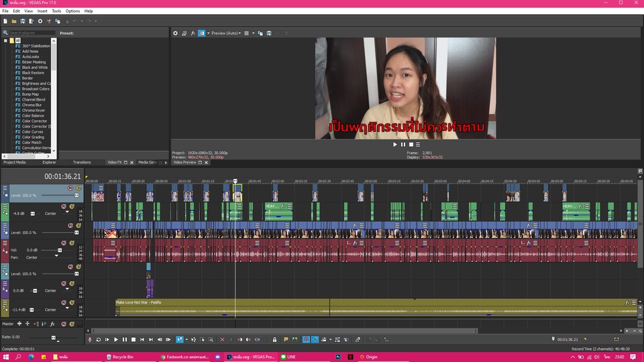Switch to the Transitions tab

(x=82, y=162)
